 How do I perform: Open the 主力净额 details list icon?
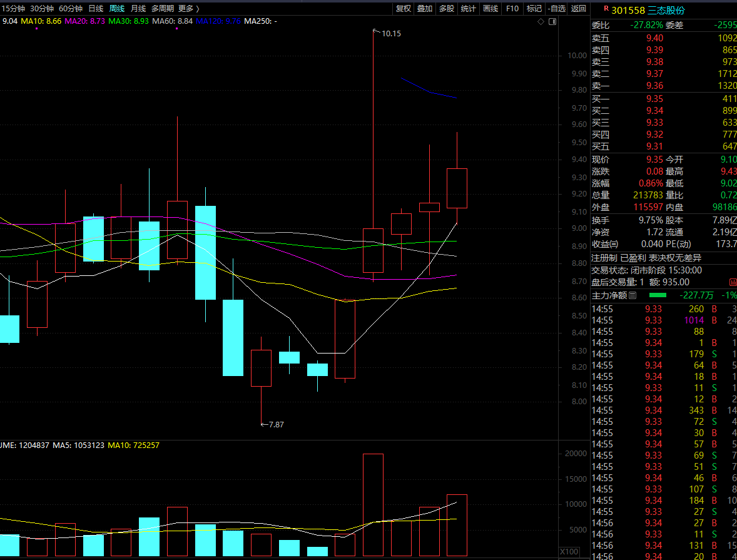click(x=633, y=295)
